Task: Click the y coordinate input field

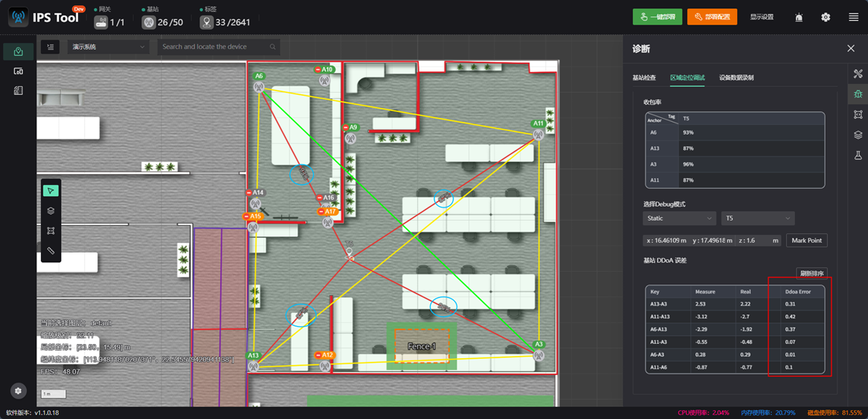Action: (713, 241)
